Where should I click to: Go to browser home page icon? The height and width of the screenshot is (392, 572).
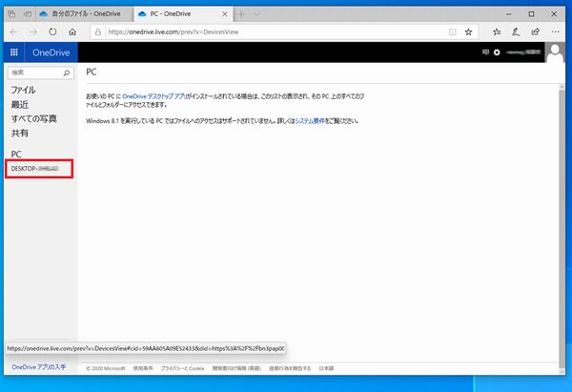click(x=72, y=32)
